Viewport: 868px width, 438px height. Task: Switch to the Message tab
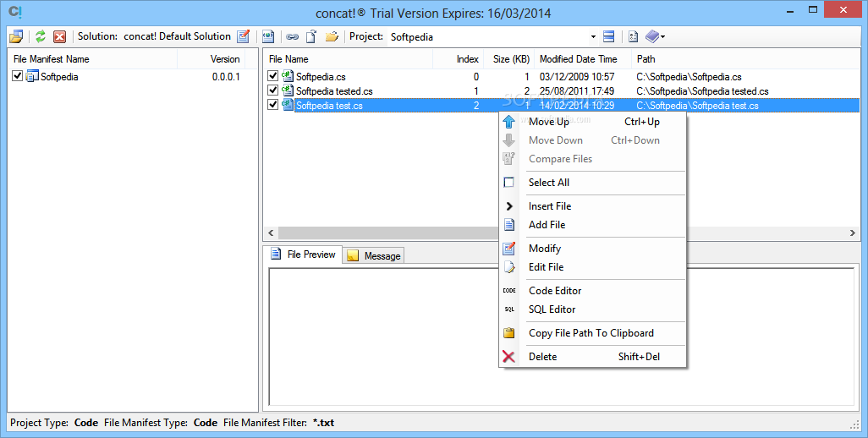coord(374,255)
